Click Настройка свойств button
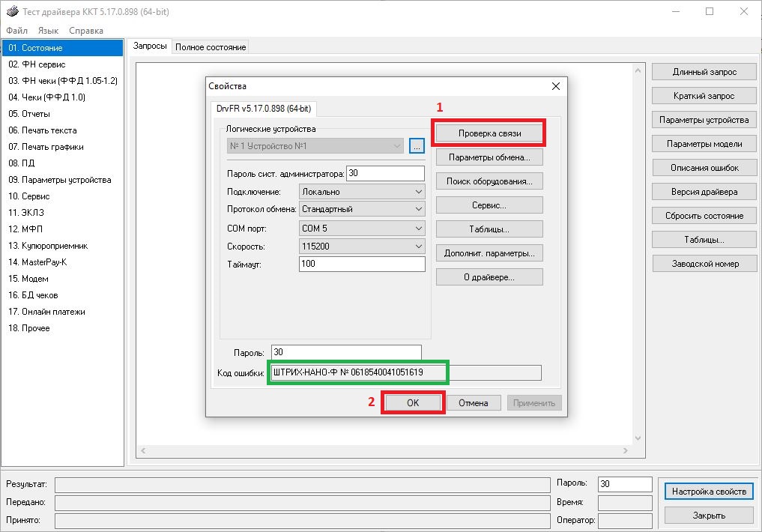 (708, 492)
